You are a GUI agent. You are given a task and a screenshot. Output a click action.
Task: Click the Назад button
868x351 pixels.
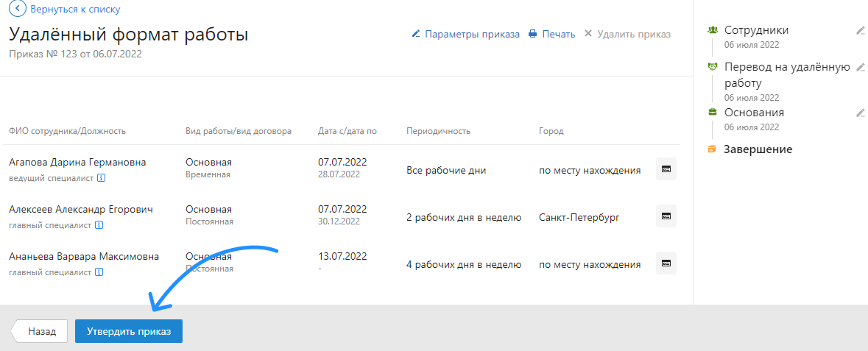click(39, 331)
